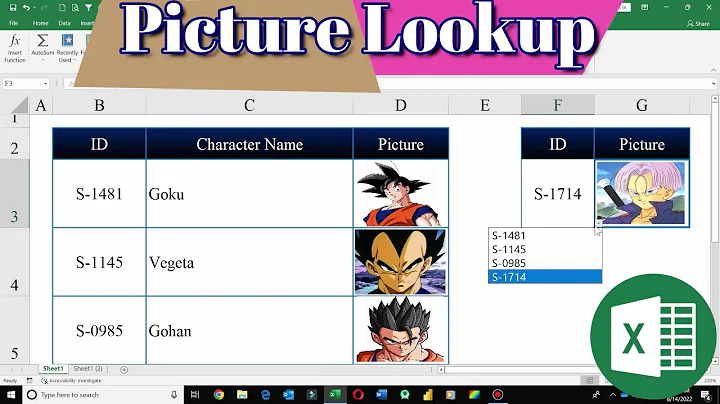
Task: Click the Gohan picture in column D
Action: [x=400, y=330]
